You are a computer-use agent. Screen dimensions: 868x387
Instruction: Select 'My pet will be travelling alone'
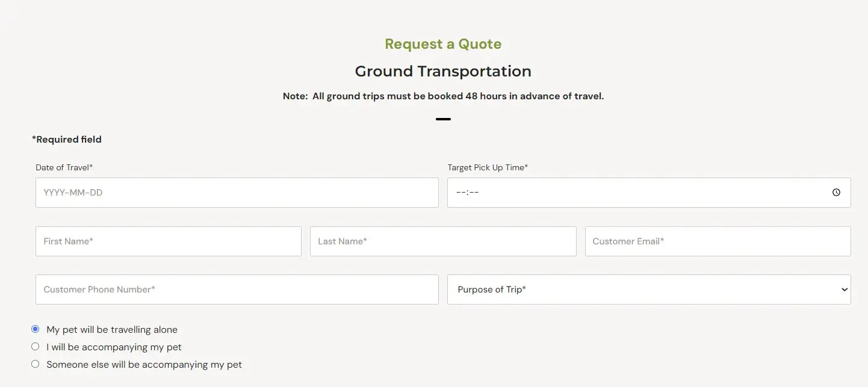[x=36, y=329]
